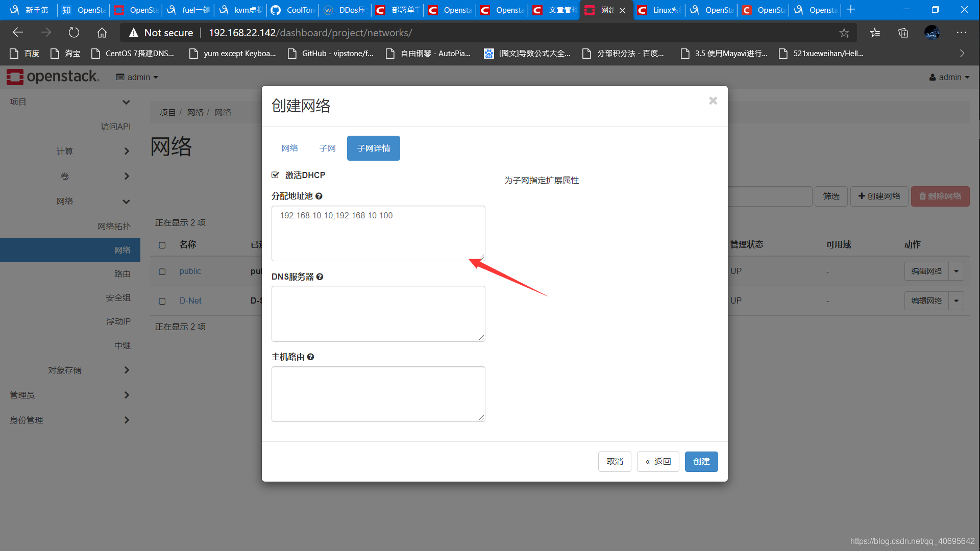Open 路由 in sidebar
Viewport: 980px width, 551px height.
122,274
